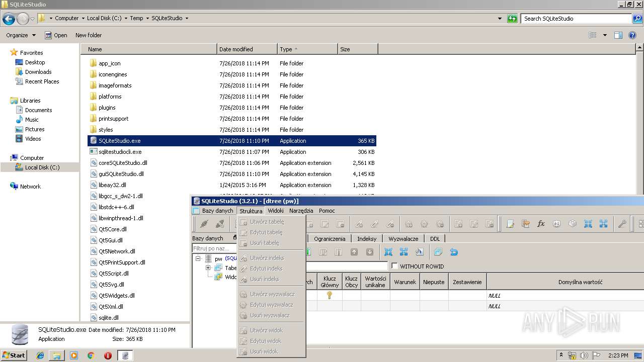
Task: Select the Widoki node in database tree
Action: [230, 277]
